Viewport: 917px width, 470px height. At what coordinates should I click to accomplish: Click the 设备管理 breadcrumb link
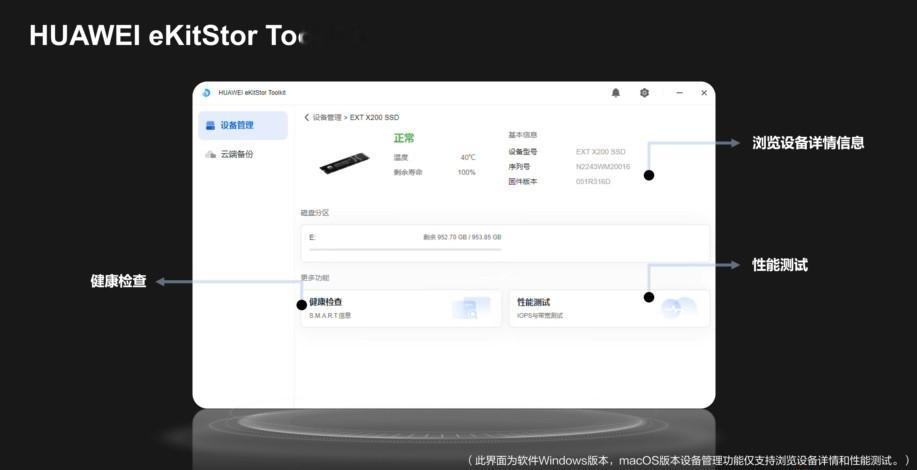coord(327,118)
